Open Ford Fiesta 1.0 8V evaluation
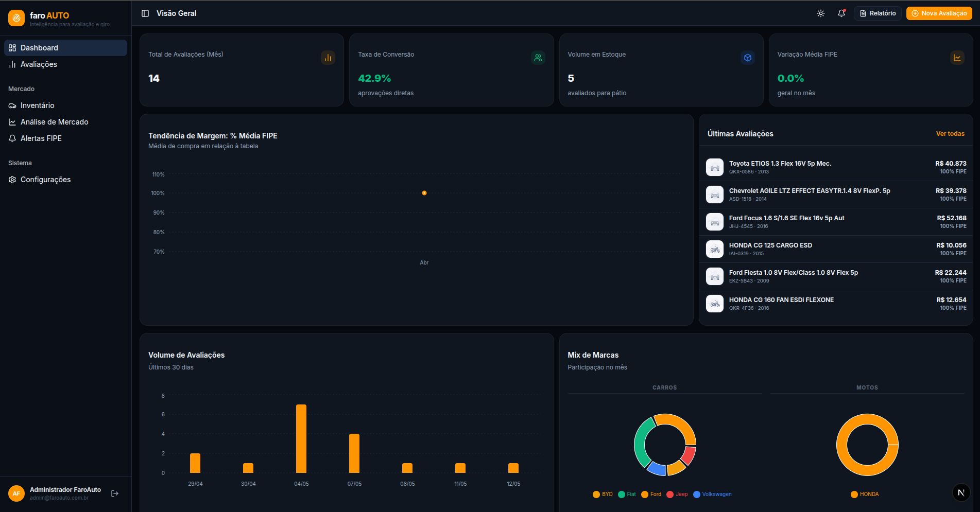 [x=836, y=276]
